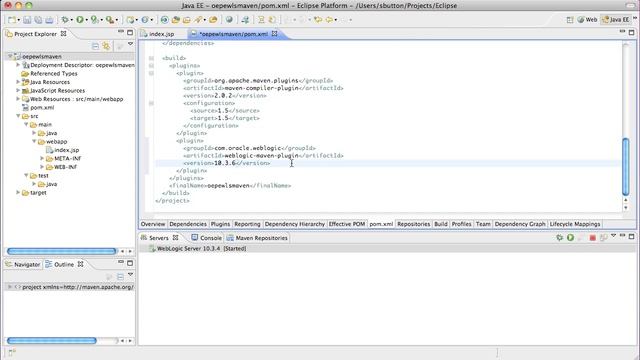This screenshot has width=640, height=360.
Task: Open the Overview tab of POM editor
Action: (153, 224)
